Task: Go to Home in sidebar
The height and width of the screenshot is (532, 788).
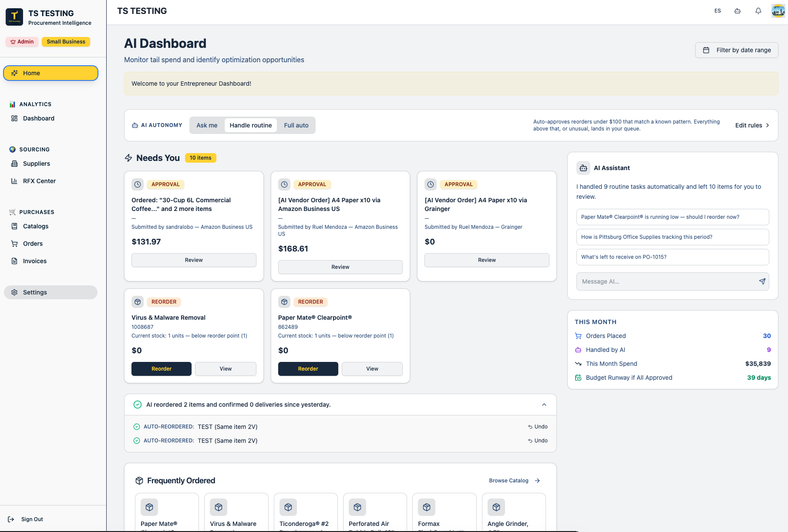Action: tap(51, 73)
